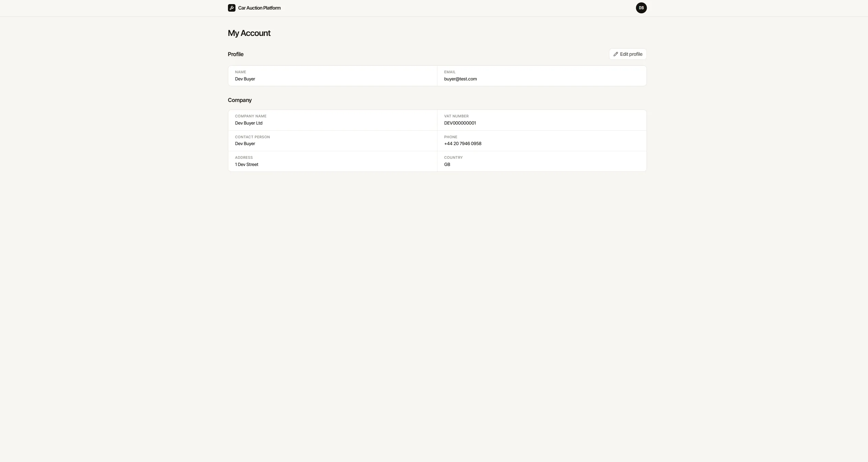Open the Car Auction Platform home link

pos(254,8)
